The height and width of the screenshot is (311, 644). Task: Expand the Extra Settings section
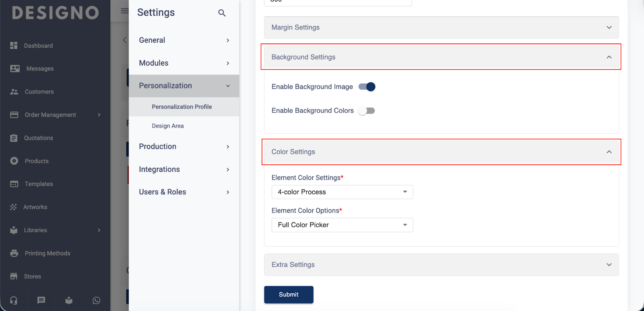click(441, 265)
